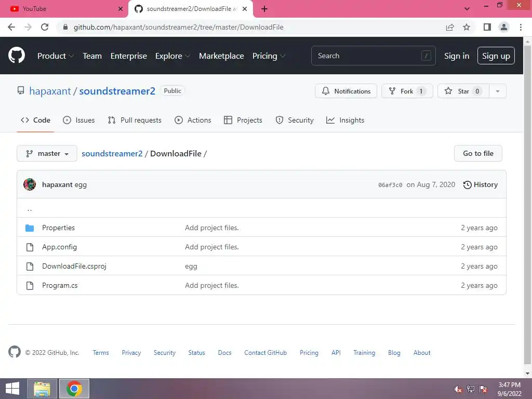The image size is (532, 399).
Task: Select the Code tab
Action: pos(35,120)
